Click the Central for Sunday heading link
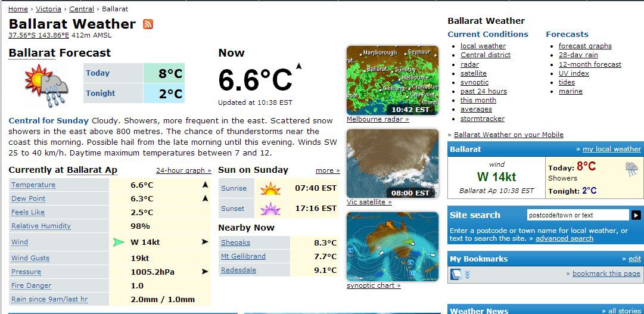The width and height of the screenshot is (644, 314). coord(48,121)
